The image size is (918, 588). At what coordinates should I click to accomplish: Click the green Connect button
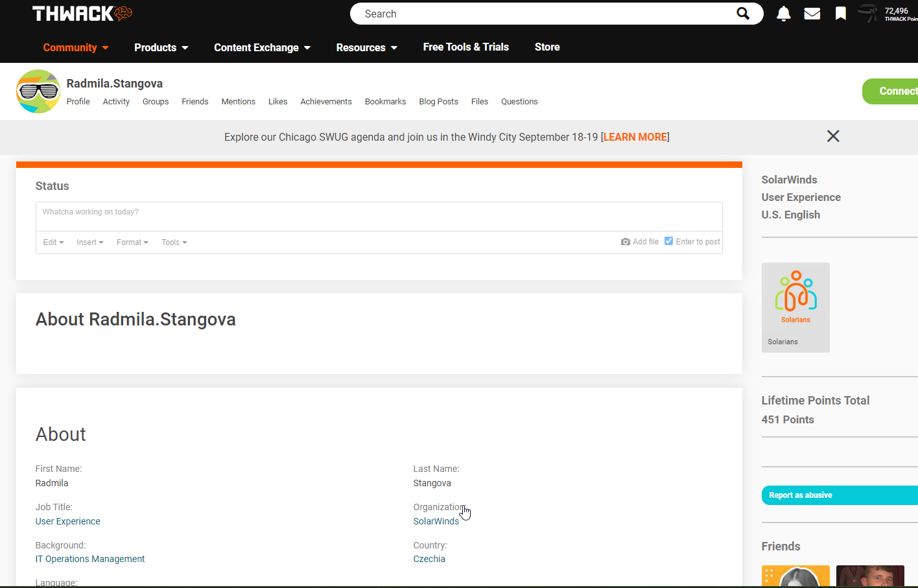click(x=891, y=91)
